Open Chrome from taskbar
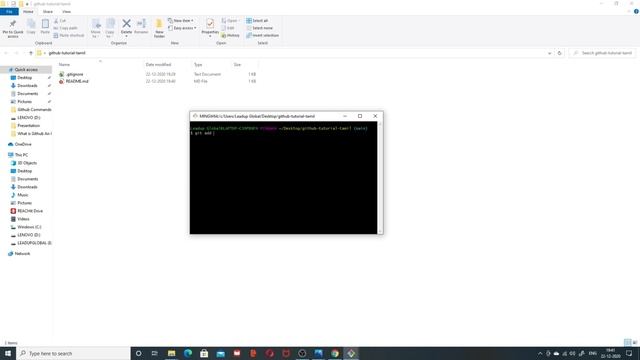 [335, 353]
